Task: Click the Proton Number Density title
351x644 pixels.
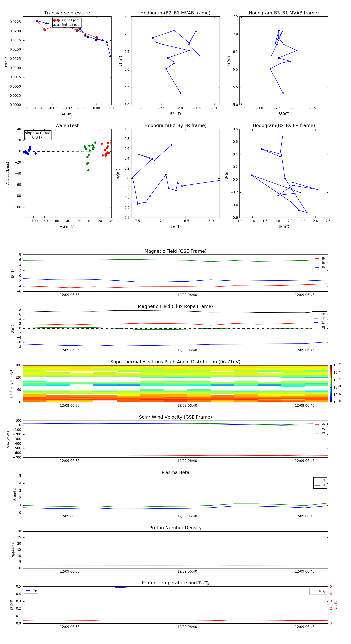Action: click(175, 528)
